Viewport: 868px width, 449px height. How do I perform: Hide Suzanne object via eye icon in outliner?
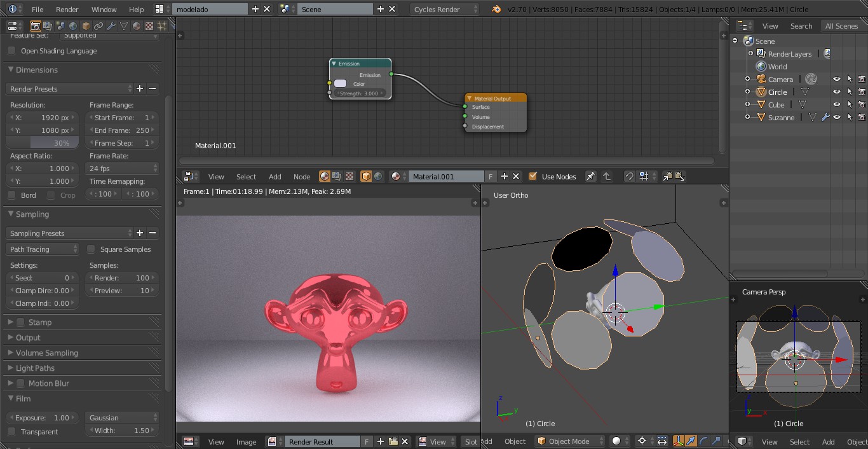(x=837, y=117)
